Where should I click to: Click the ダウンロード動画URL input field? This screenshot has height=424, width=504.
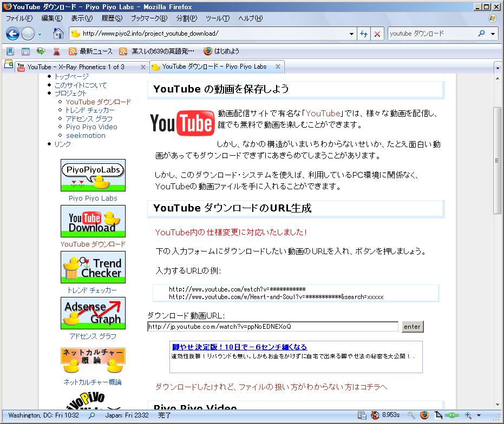[273, 326]
